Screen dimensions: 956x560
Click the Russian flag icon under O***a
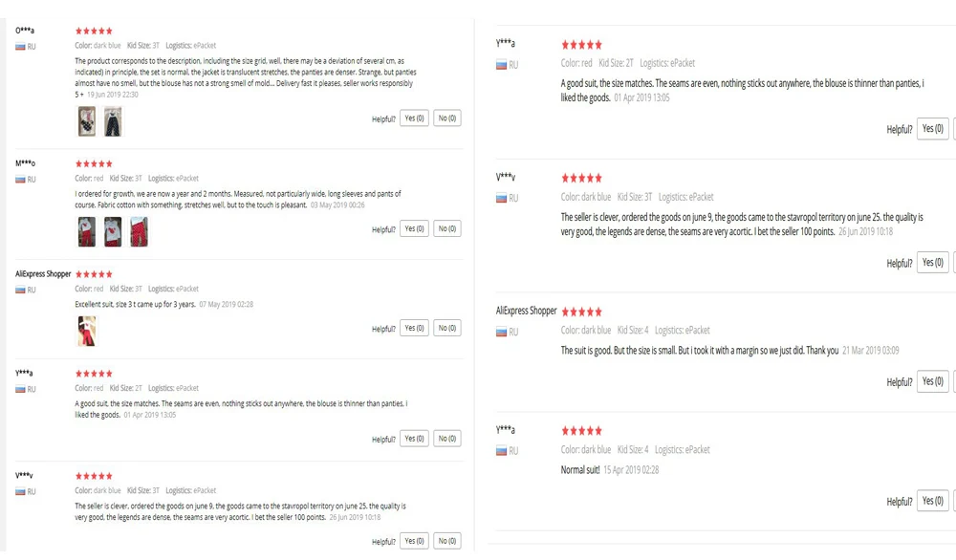[20, 46]
